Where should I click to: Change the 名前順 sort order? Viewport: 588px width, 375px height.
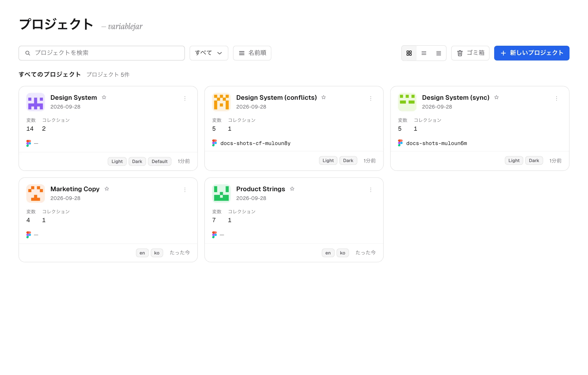(x=252, y=53)
